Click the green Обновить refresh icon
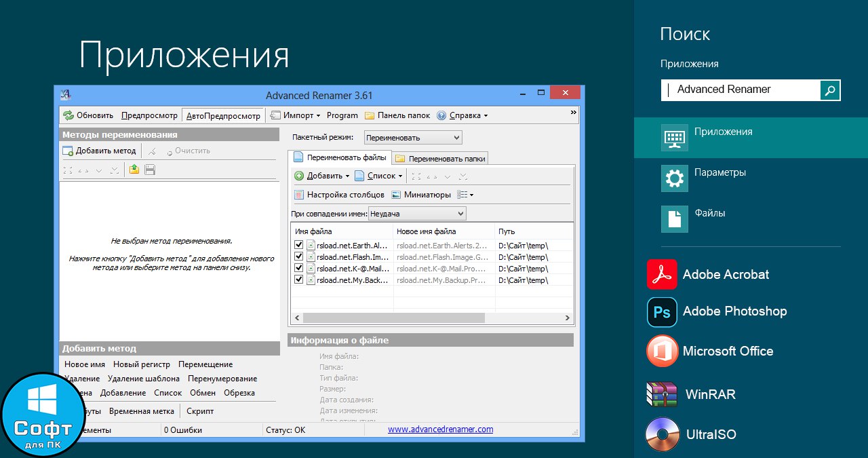 [68, 115]
